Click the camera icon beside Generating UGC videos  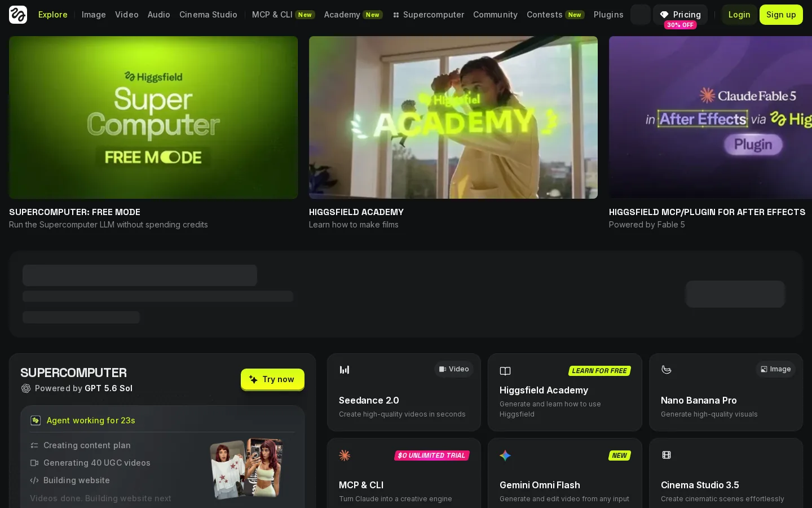click(x=34, y=463)
